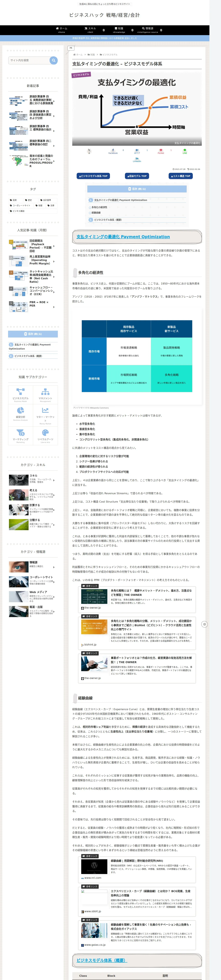221x980 pixels.
Task: Click the 収益モデル TOP button
Action: click(137, 176)
